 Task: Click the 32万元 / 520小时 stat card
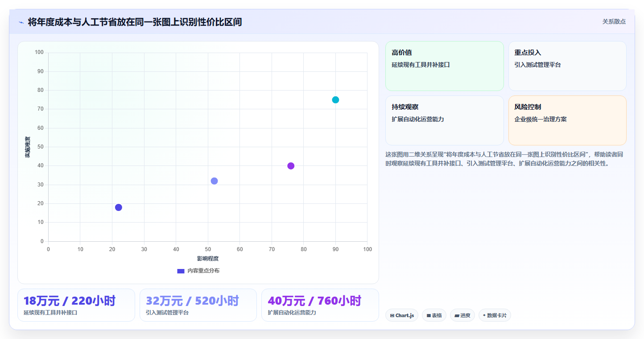(198, 305)
